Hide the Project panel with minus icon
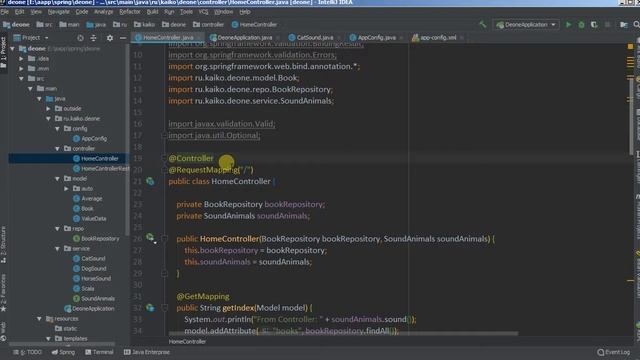 [123, 38]
